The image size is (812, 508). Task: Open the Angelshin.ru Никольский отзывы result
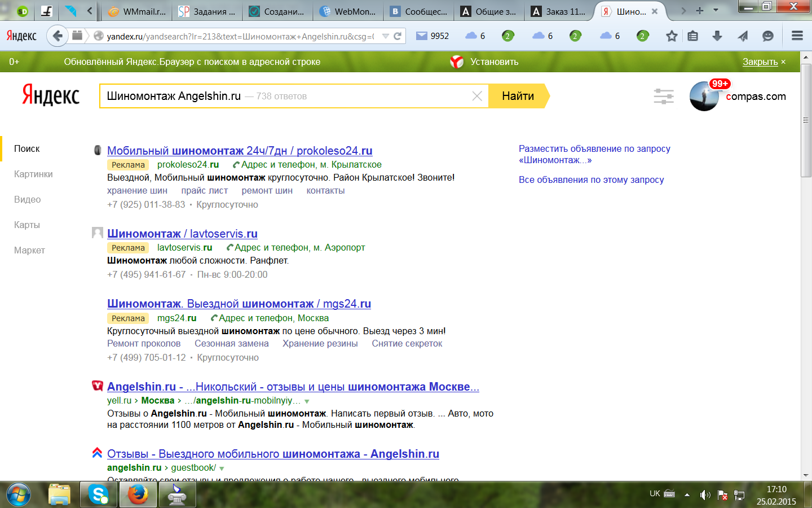point(293,387)
